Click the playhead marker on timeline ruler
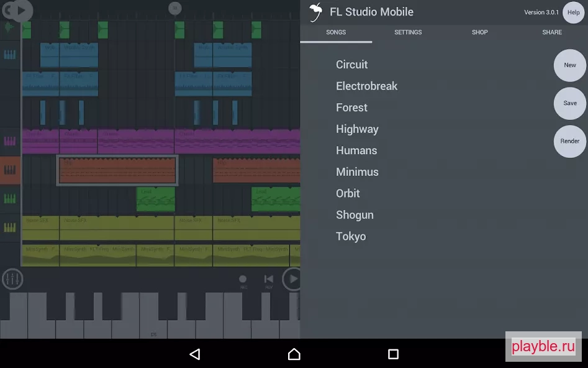This screenshot has width=588, height=368. pos(174,8)
